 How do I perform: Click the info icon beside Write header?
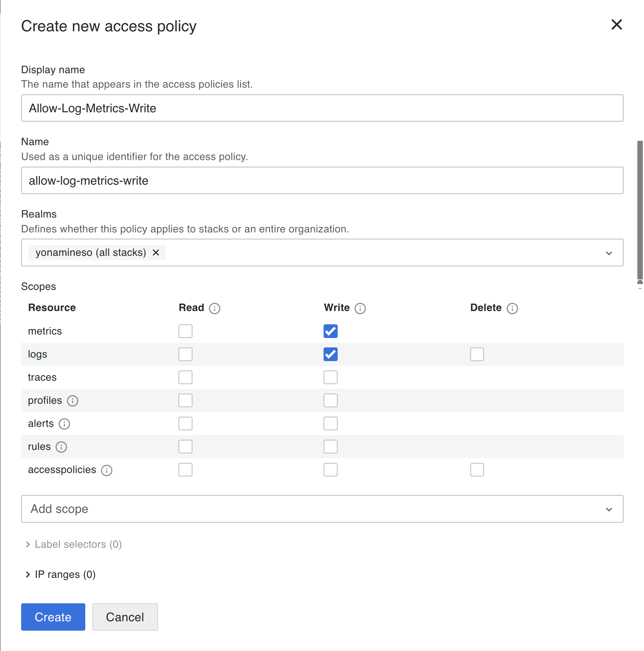pyautogui.click(x=360, y=308)
